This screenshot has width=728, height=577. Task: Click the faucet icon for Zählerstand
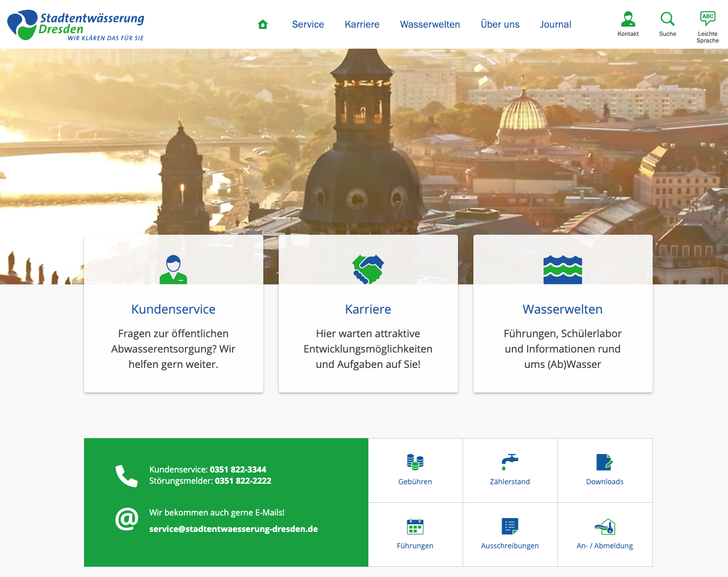510,461
